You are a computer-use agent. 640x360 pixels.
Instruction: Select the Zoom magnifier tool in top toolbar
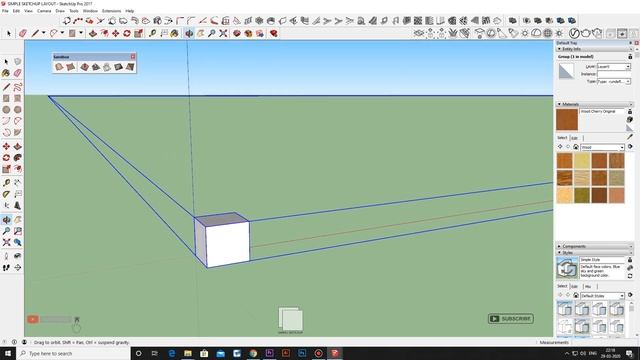click(211, 33)
